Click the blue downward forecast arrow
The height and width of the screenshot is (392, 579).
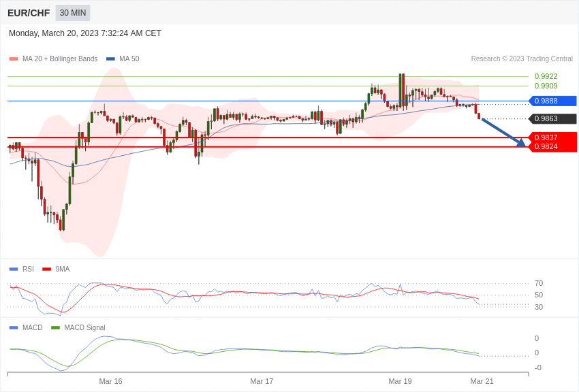point(503,132)
